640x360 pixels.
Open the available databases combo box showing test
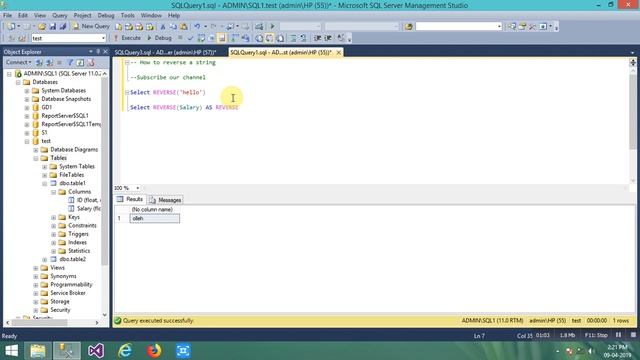pyautogui.click(x=69, y=38)
